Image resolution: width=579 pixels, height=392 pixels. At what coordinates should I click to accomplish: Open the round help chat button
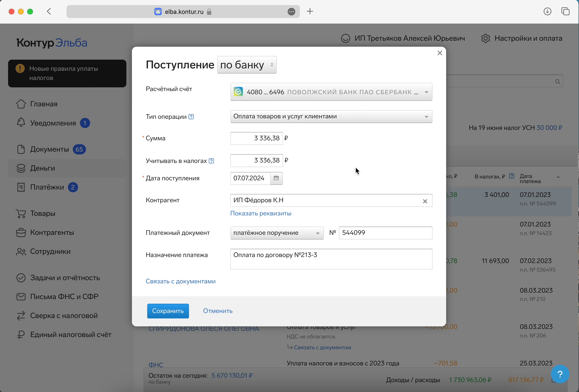[x=560, y=374]
